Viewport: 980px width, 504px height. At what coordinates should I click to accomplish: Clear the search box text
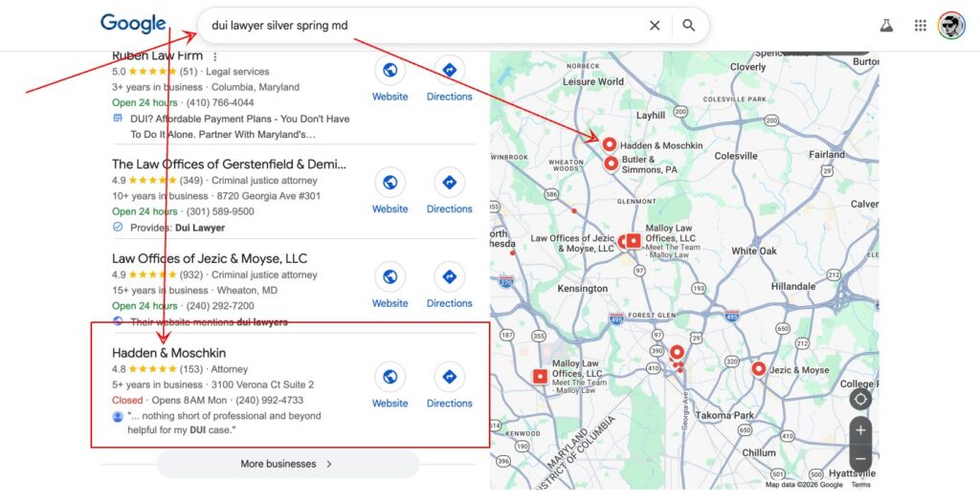[655, 26]
